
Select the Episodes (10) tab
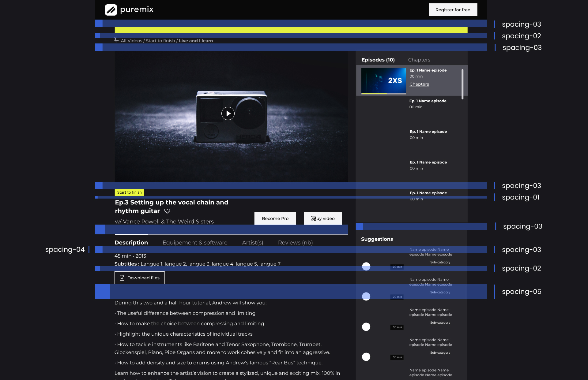click(378, 60)
